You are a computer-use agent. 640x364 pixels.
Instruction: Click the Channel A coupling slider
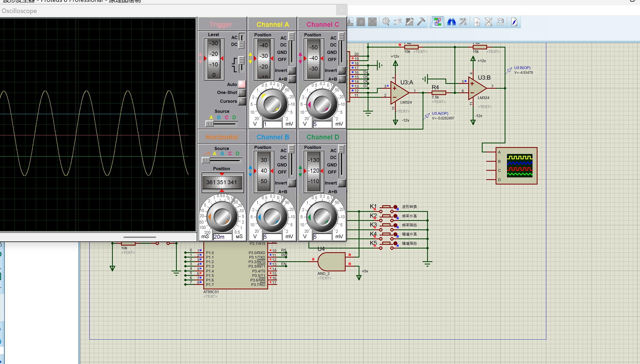point(291,48)
